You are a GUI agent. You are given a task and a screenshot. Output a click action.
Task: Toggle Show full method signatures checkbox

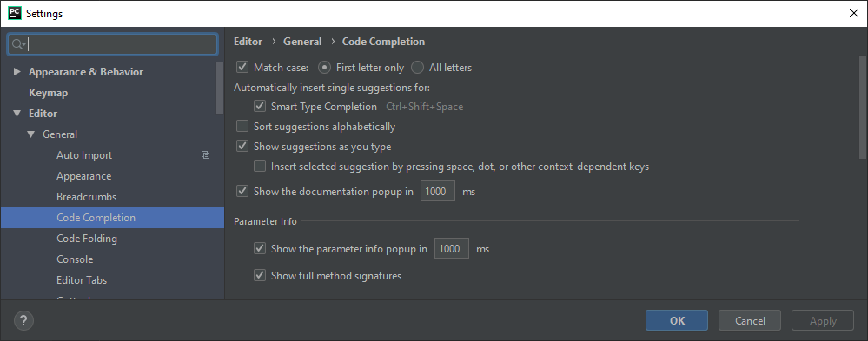tap(260, 275)
